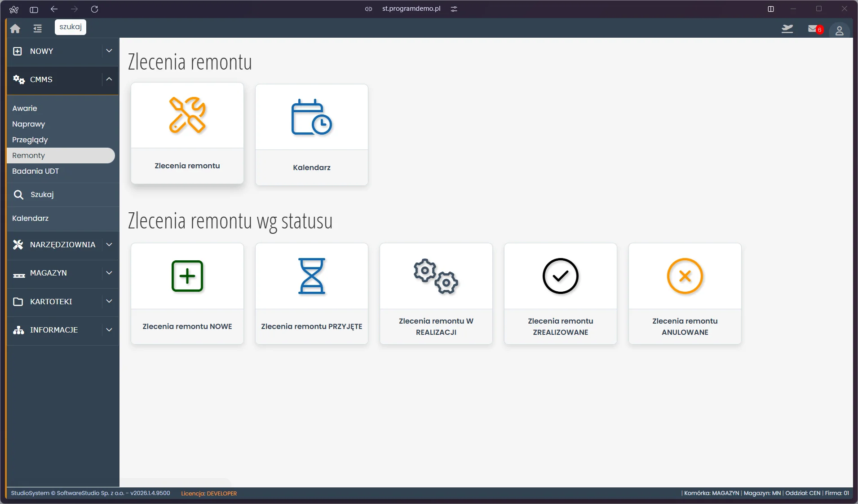Image resolution: width=858 pixels, height=504 pixels.
Task: Reload the page with the refresh icon
Action: pyautogui.click(x=94, y=9)
